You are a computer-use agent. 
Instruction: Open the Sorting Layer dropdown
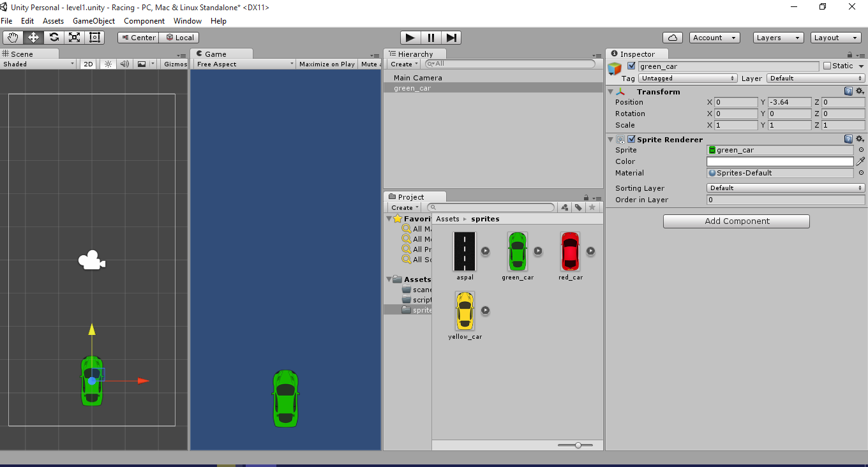click(x=785, y=188)
